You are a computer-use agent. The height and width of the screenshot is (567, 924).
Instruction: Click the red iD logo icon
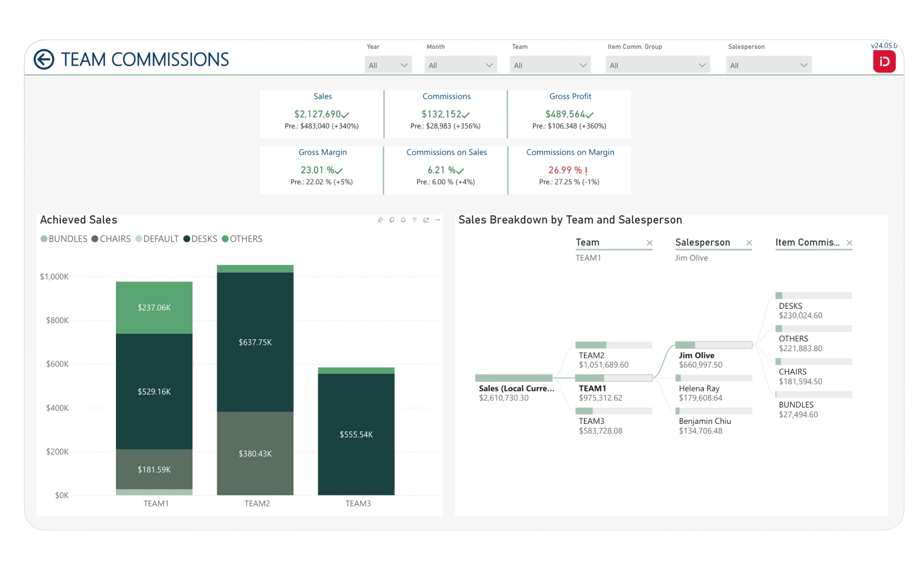pos(884,62)
